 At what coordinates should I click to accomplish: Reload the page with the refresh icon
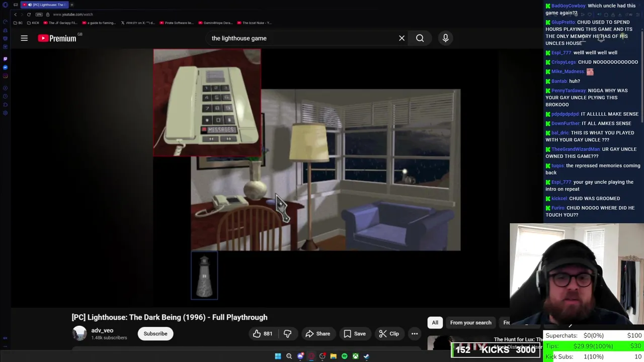(29, 14)
